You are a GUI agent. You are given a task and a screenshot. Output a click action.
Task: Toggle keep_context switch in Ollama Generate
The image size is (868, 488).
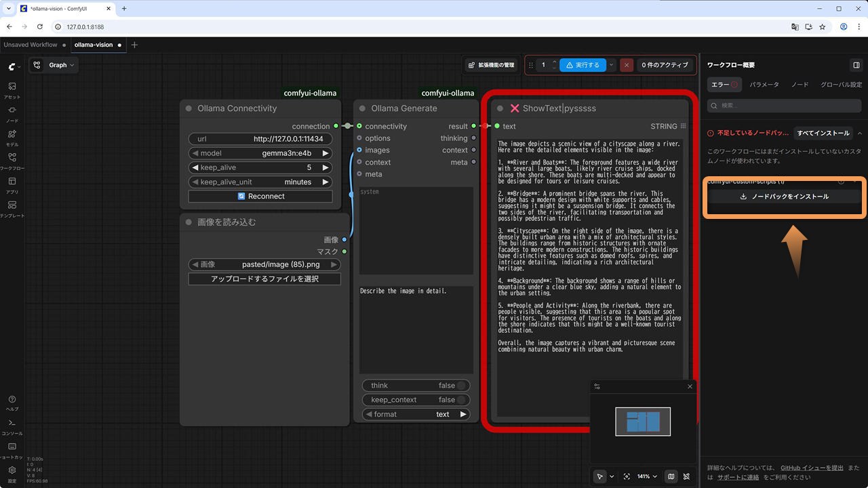(460, 400)
